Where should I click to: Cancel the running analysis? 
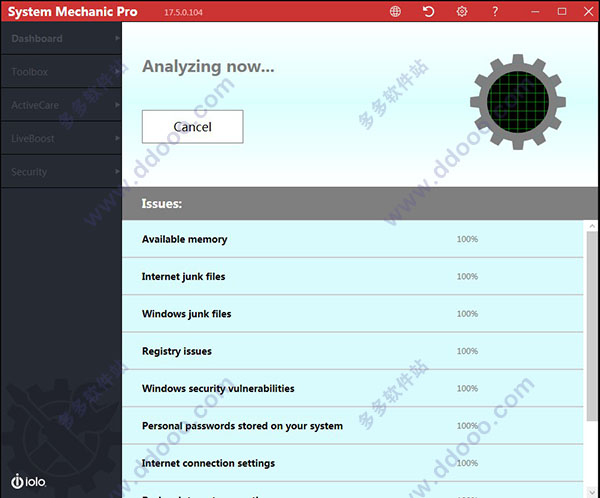pos(192,127)
